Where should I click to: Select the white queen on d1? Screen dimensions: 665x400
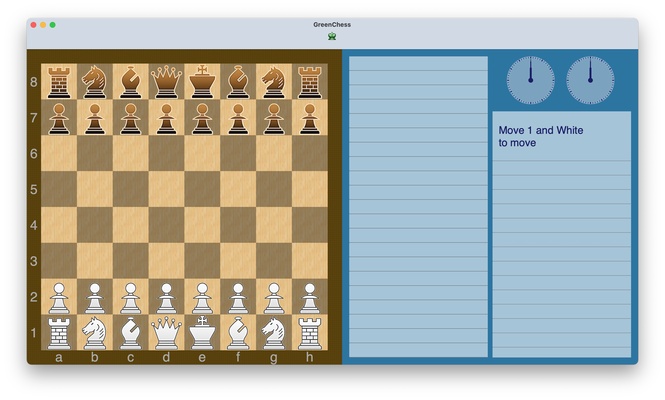tap(166, 333)
